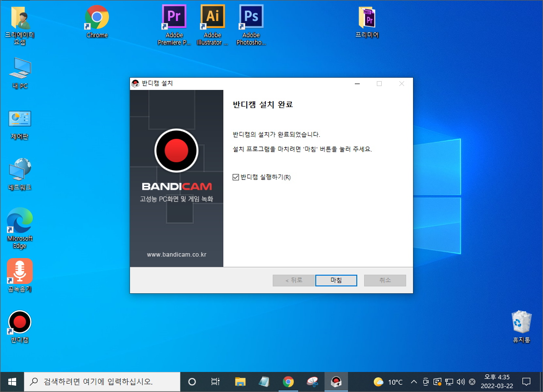Expand hidden system tray icons
The width and height of the screenshot is (543, 392).
[x=414, y=382]
